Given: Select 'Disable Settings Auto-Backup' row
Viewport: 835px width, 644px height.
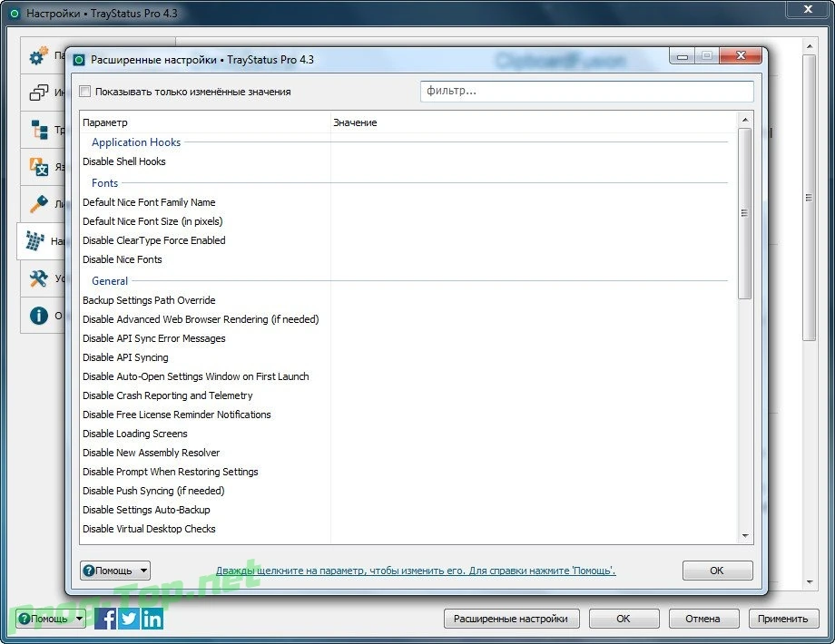Looking at the screenshot, I should click(408, 510).
